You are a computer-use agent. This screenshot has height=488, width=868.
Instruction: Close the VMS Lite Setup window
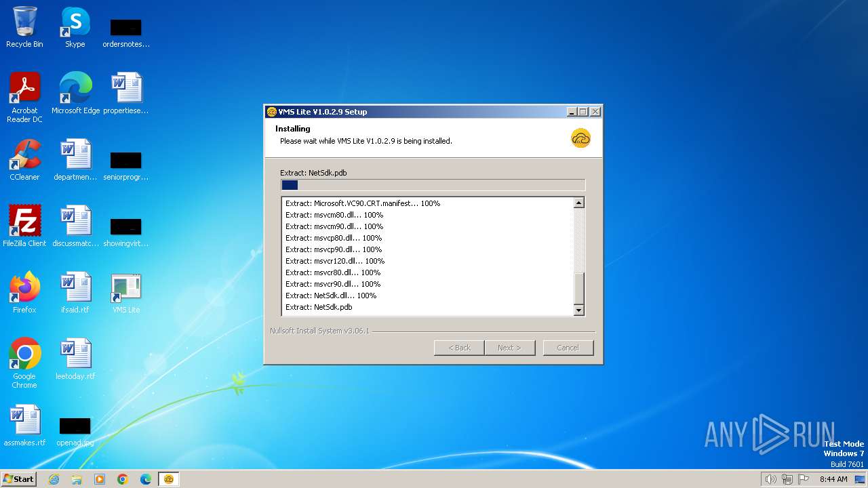(595, 112)
